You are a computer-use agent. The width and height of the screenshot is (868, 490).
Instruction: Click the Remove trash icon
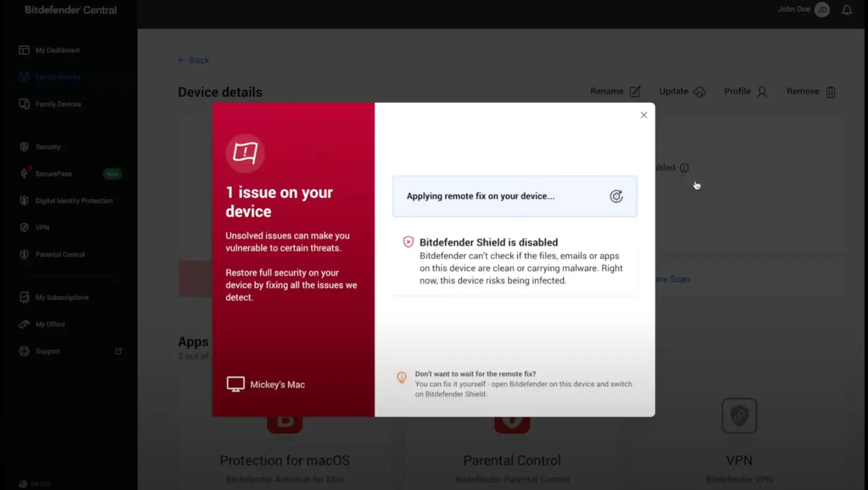point(830,92)
